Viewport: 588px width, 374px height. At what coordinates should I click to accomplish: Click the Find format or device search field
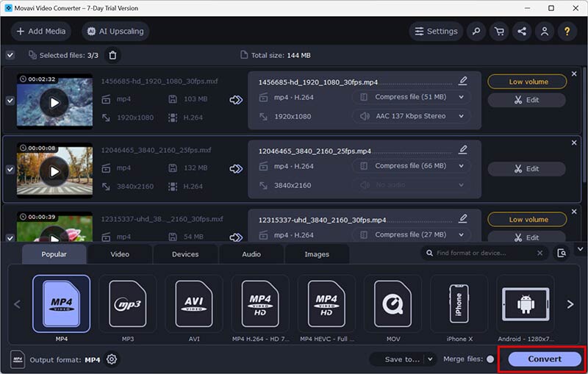tap(485, 253)
